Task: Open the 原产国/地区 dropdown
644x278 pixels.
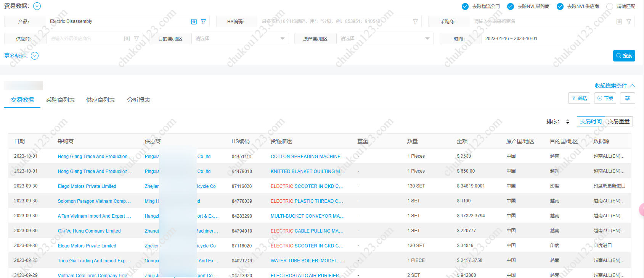Action: click(x=385, y=39)
